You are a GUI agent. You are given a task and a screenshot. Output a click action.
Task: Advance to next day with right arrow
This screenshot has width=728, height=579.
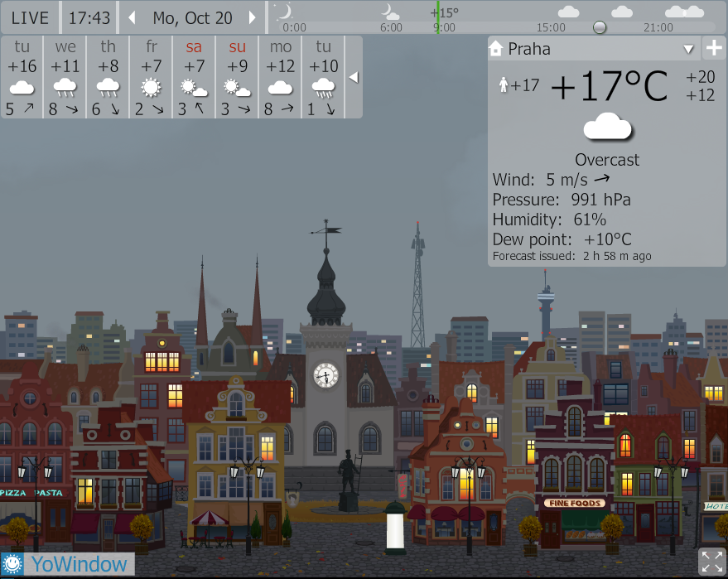253,17
